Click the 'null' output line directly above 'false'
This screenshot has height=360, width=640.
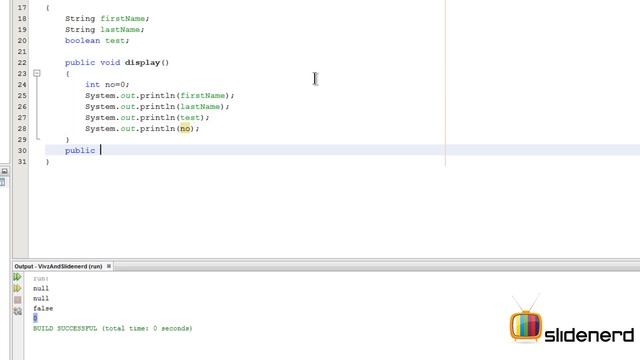pos(41,298)
